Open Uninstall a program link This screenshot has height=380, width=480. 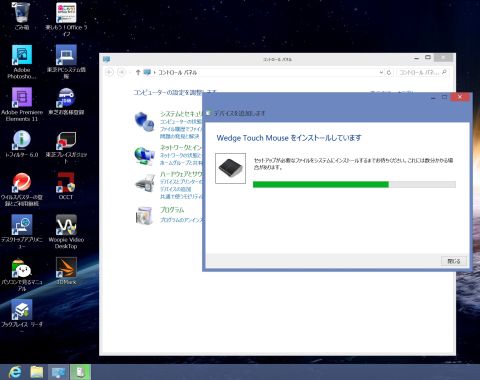182,220
